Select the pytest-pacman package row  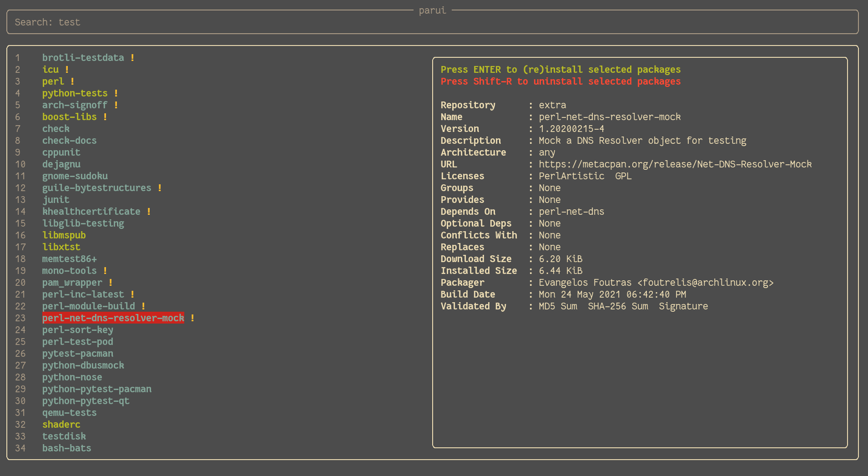click(x=78, y=354)
